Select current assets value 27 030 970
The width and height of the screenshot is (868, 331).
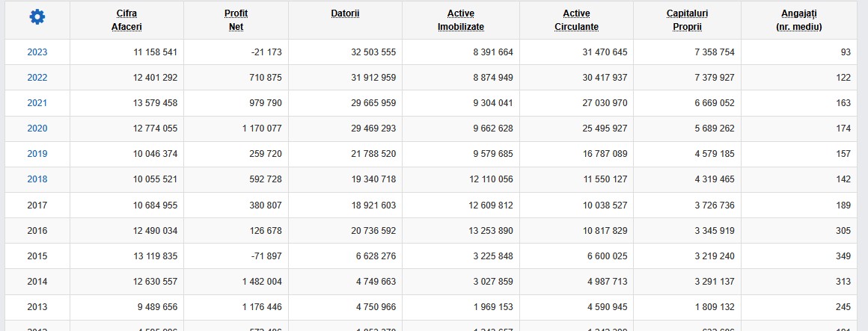point(605,103)
